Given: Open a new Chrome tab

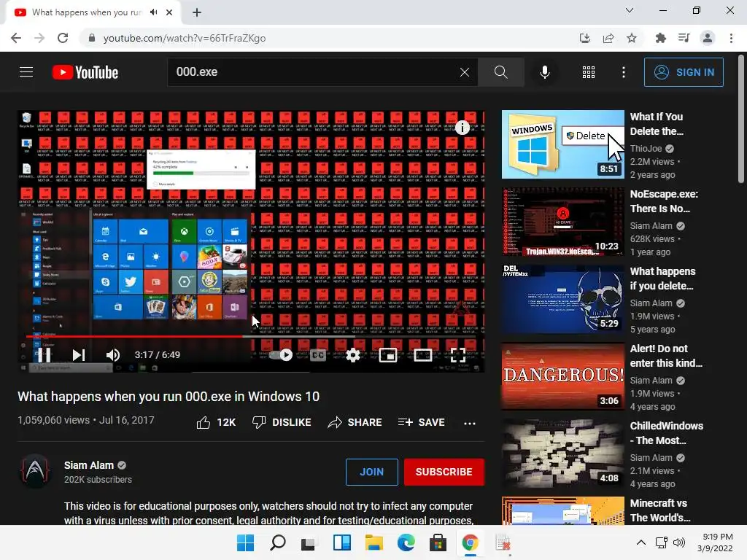Looking at the screenshot, I should pos(197,12).
